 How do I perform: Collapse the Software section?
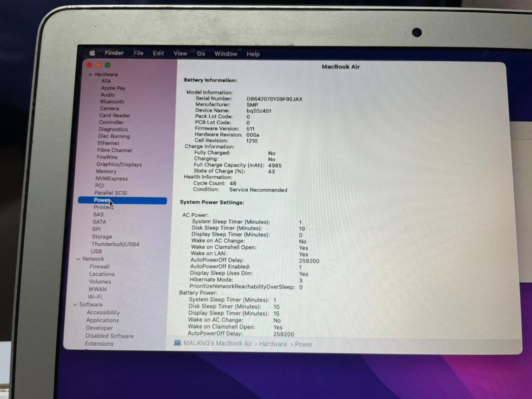pos(75,305)
